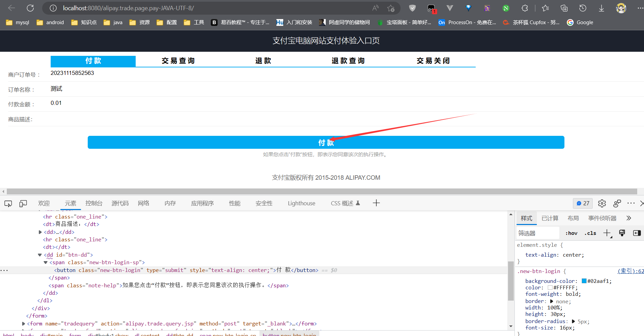Screen dimensions: 644x336
Task: Open the 宝塔面板 bookmark
Action: [404, 22]
